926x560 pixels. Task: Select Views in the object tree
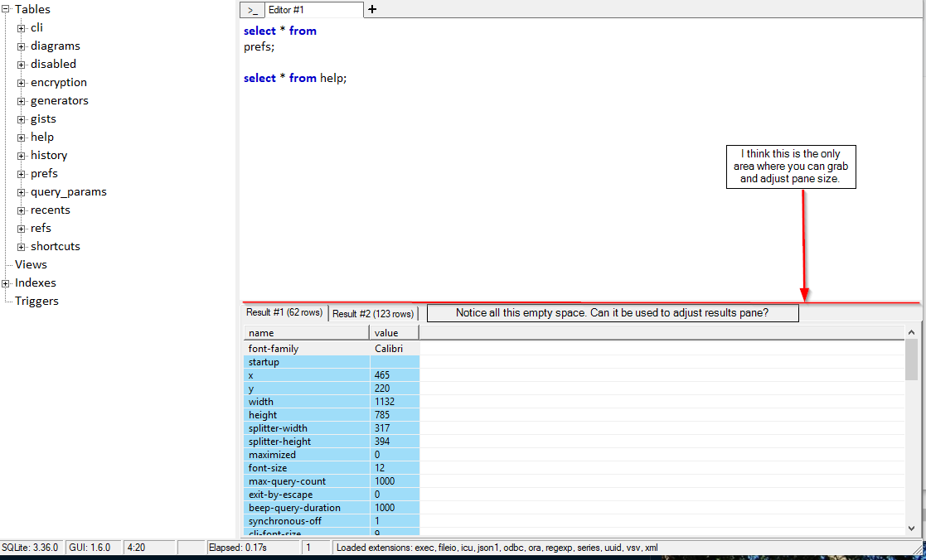pos(31,263)
